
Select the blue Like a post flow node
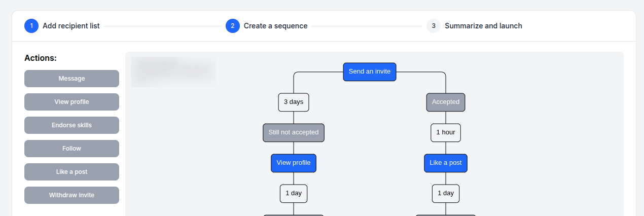[x=446, y=163]
